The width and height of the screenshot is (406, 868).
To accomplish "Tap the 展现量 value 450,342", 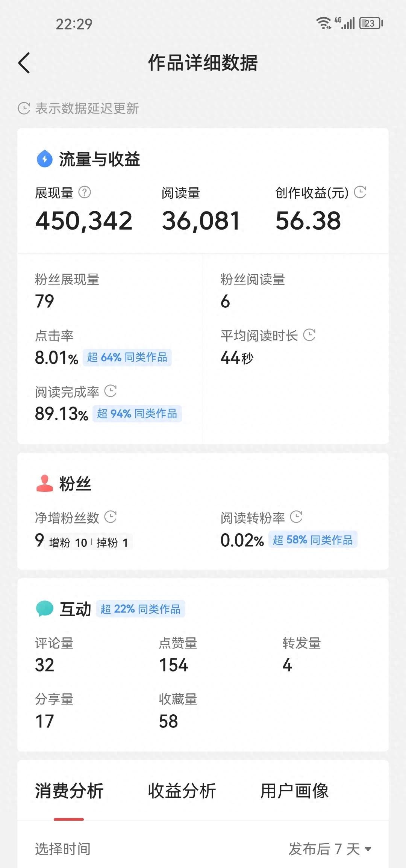I will [x=84, y=221].
